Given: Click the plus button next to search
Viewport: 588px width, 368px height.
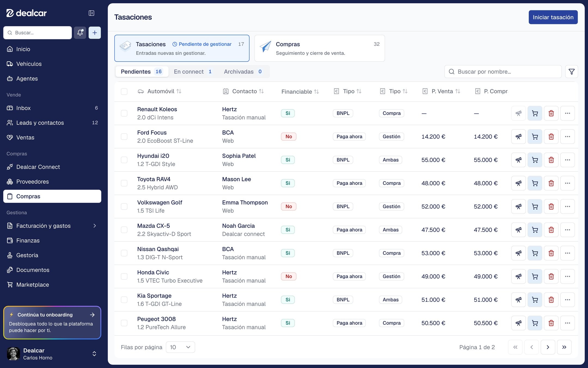Looking at the screenshot, I should (x=95, y=33).
